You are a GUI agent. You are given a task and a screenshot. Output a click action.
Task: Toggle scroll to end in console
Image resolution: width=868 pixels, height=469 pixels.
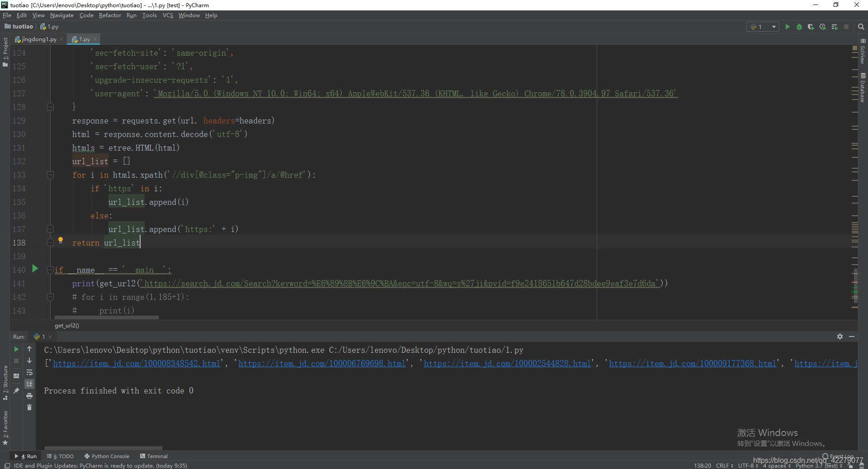tap(29, 384)
